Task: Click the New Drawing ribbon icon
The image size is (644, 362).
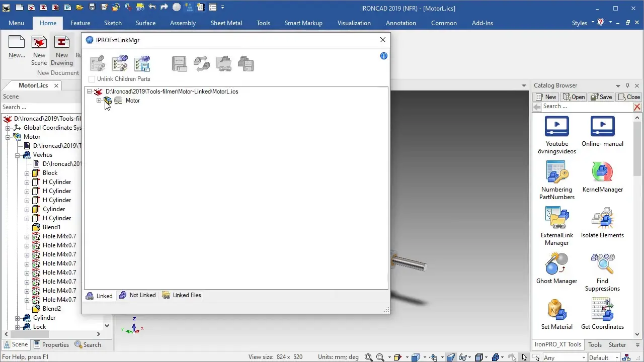Action: point(61,50)
